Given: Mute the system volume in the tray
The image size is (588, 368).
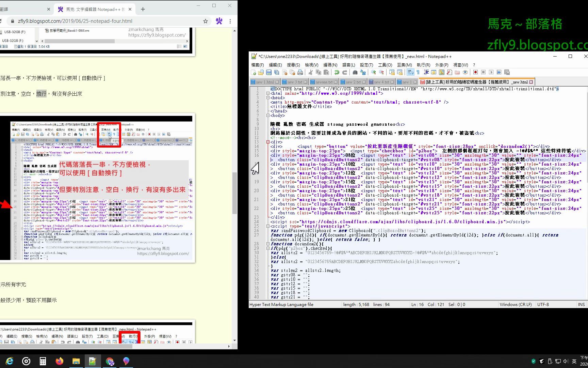Looking at the screenshot, I should click(x=566, y=361).
